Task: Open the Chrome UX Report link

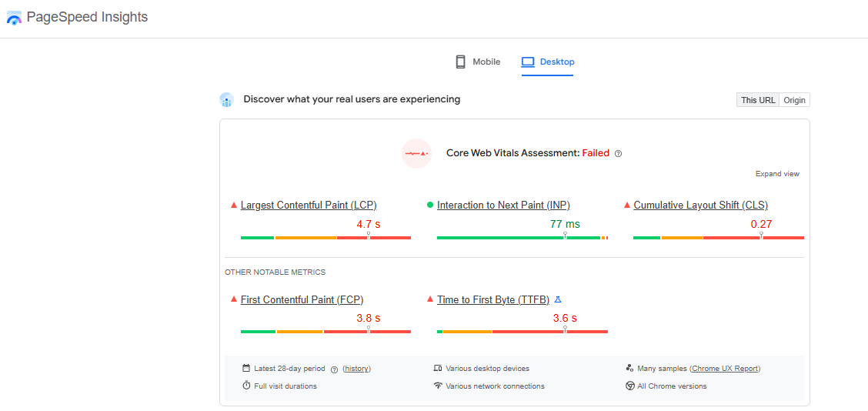Action: pos(725,369)
